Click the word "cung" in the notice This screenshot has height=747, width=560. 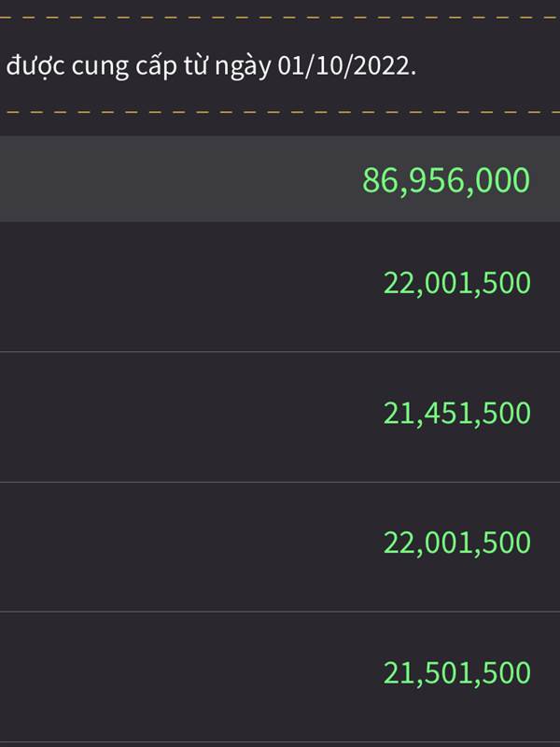(x=100, y=67)
